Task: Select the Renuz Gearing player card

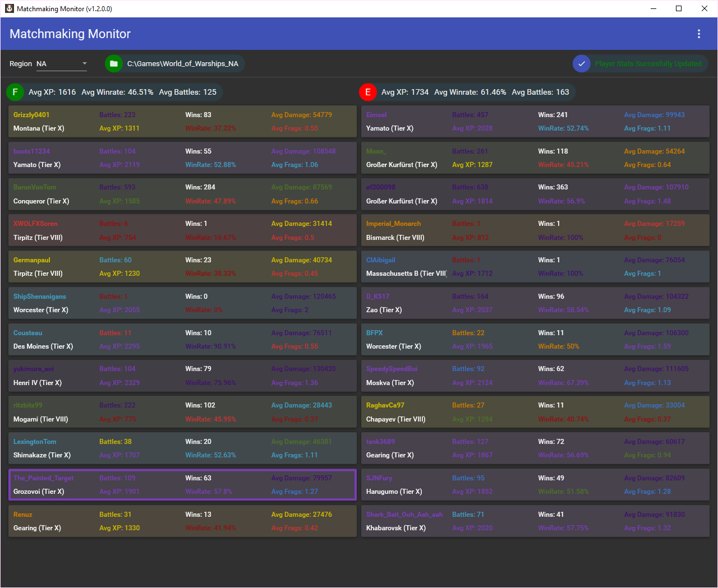Action: 182,521
